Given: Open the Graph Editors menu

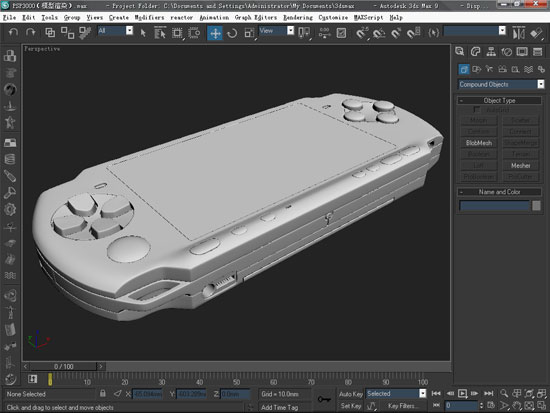Looking at the screenshot, I should click(x=256, y=18).
